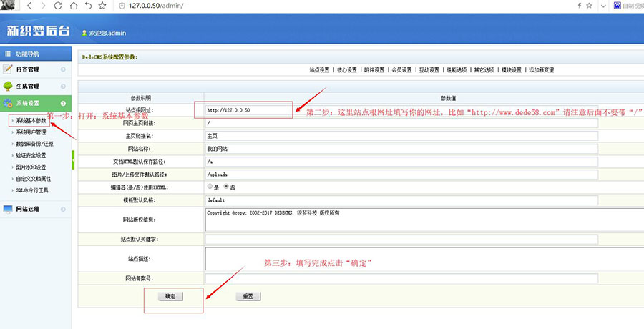Go to the browser home icon
Viewport: 644px width, 329px height.
point(73,6)
